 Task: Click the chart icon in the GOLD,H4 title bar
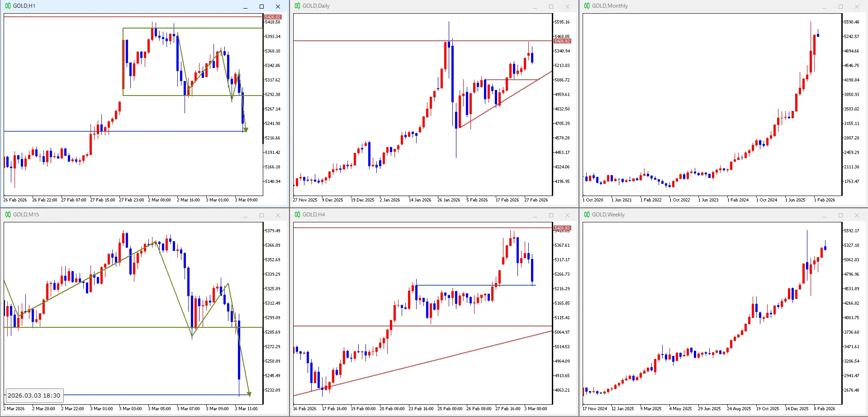pos(297,215)
